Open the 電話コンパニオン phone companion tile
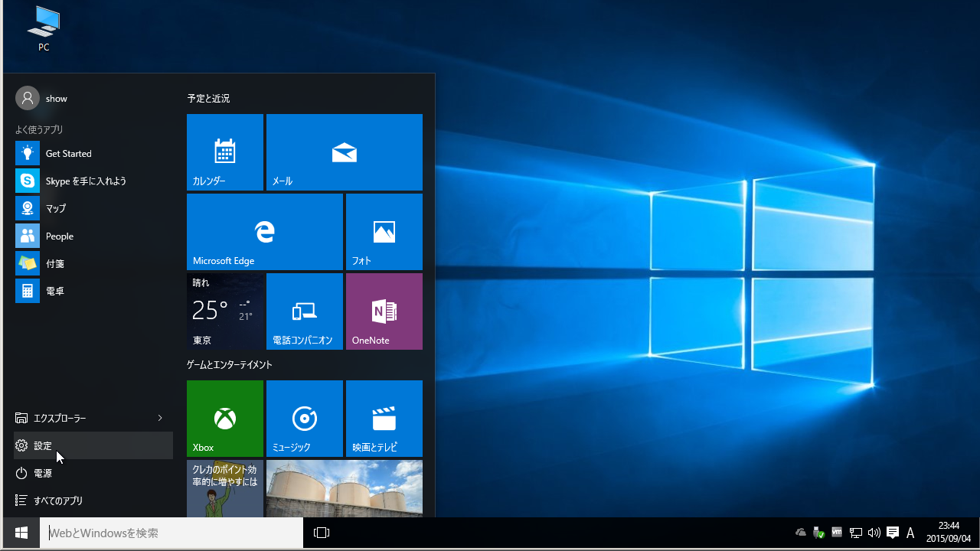 (305, 311)
